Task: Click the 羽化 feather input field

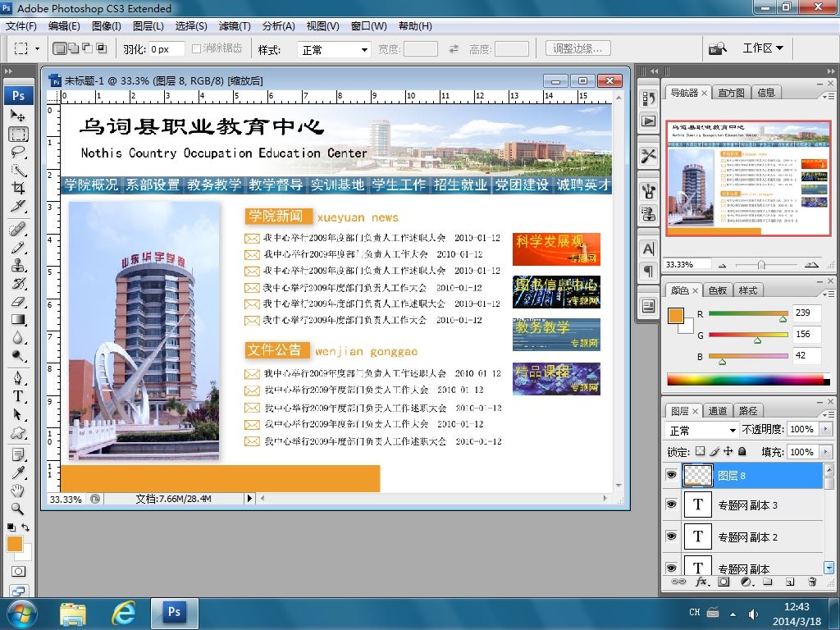Action: (167, 50)
